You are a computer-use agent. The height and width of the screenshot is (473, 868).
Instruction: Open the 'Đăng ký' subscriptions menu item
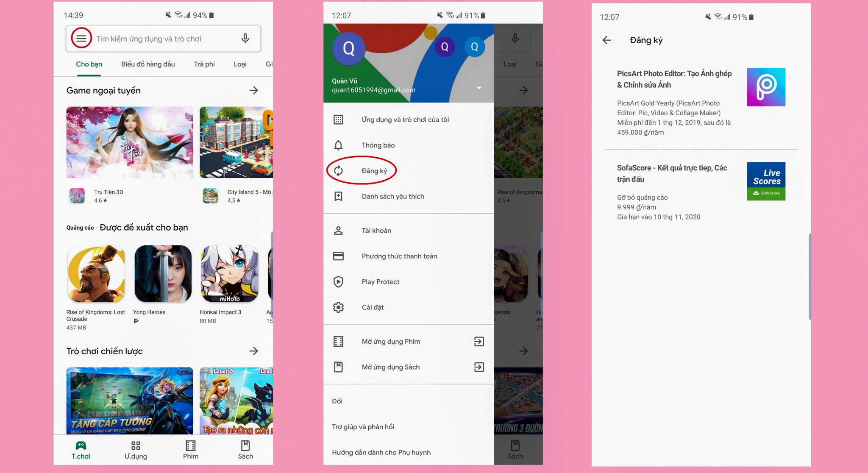[409, 171]
